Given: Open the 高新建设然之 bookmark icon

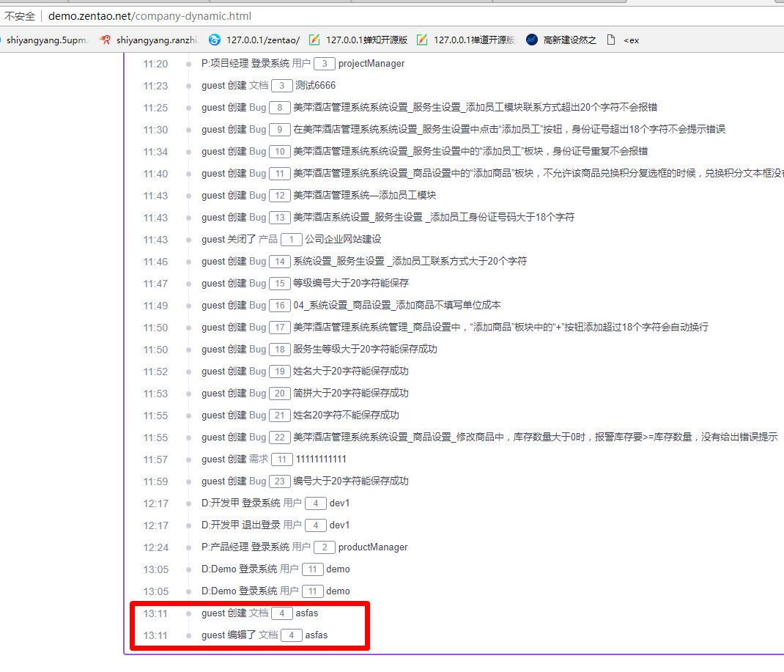Looking at the screenshot, I should click(532, 40).
